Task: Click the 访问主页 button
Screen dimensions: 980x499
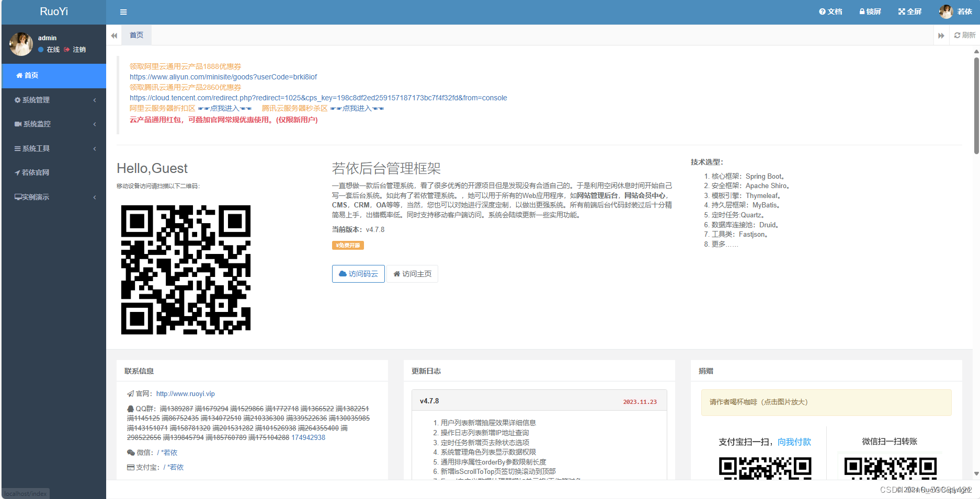Action: point(412,273)
